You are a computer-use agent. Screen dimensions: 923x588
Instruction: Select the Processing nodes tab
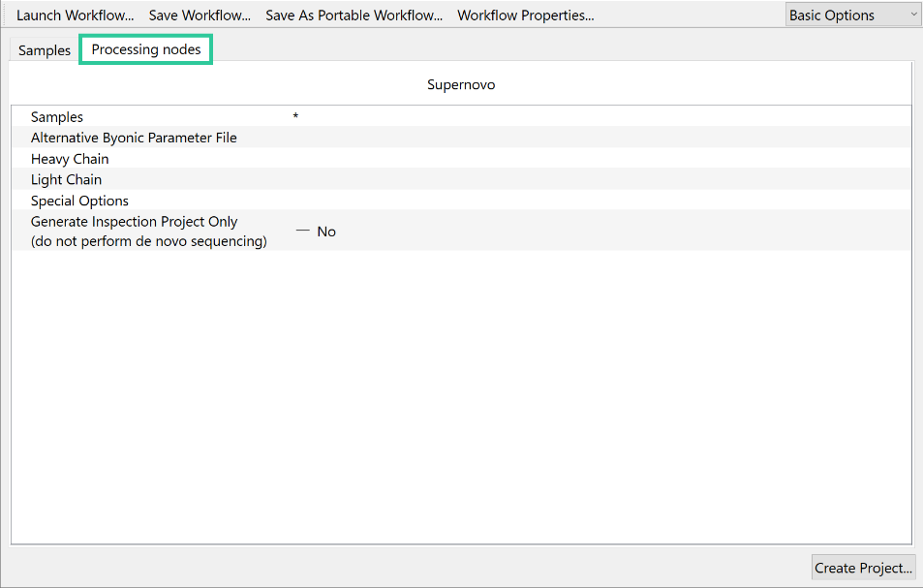(146, 49)
